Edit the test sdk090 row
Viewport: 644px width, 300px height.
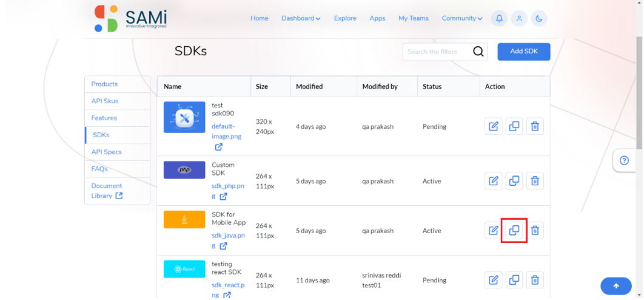click(x=493, y=126)
